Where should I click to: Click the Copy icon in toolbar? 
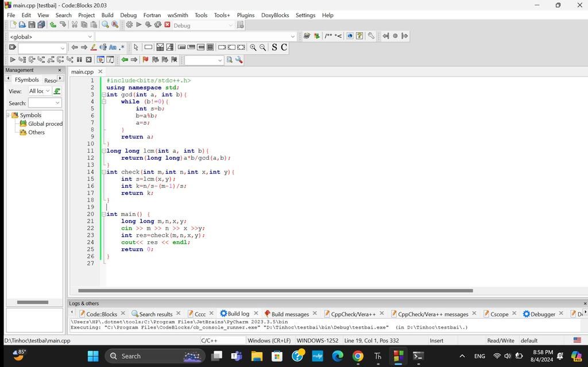pos(84,25)
